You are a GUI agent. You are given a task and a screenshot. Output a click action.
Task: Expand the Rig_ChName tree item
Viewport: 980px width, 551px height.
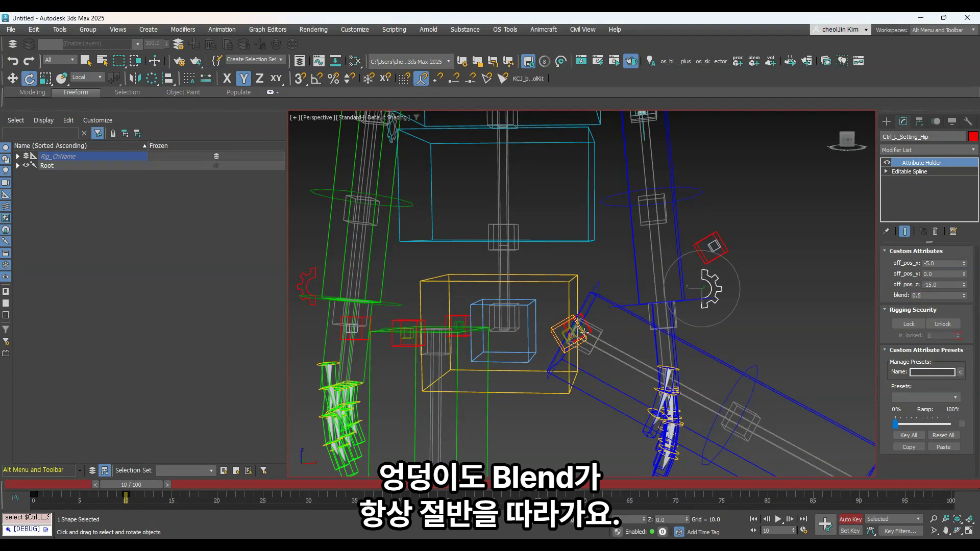pyautogui.click(x=18, y=156)
